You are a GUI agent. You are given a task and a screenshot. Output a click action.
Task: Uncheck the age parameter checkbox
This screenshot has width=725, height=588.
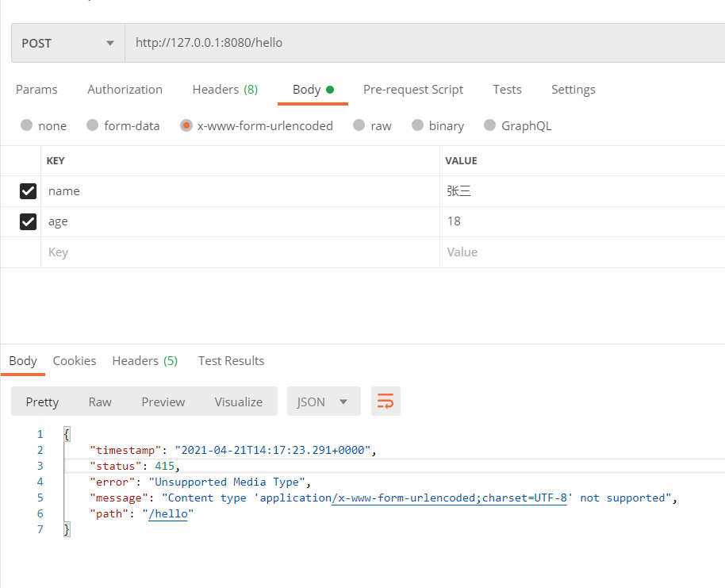(x=29, y=222)
